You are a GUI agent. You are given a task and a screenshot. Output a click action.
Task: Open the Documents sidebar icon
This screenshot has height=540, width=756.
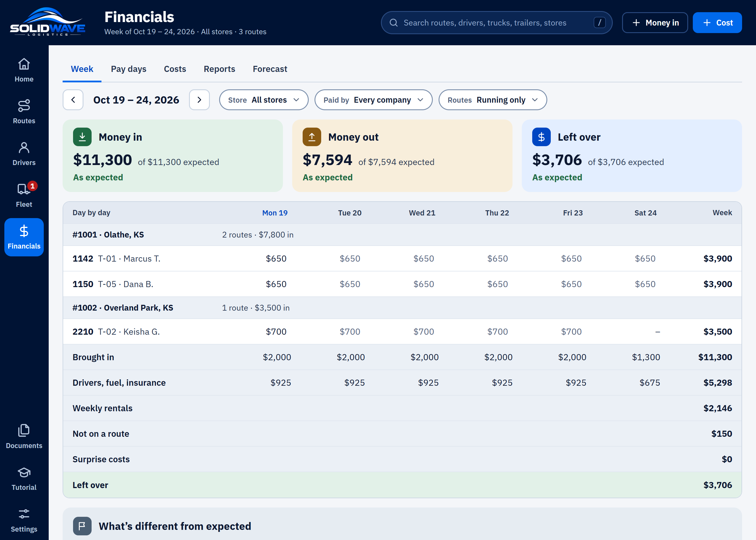click(24, 436)
